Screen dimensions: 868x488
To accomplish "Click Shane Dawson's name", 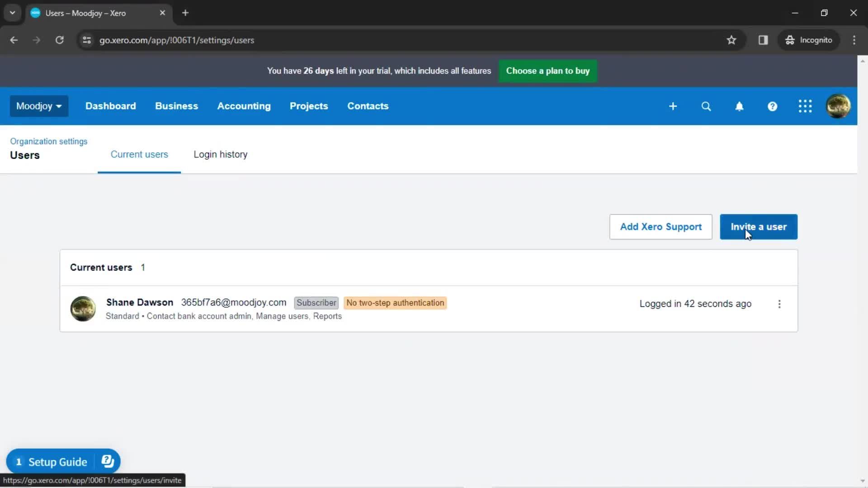I will click(x=140, y=302).
